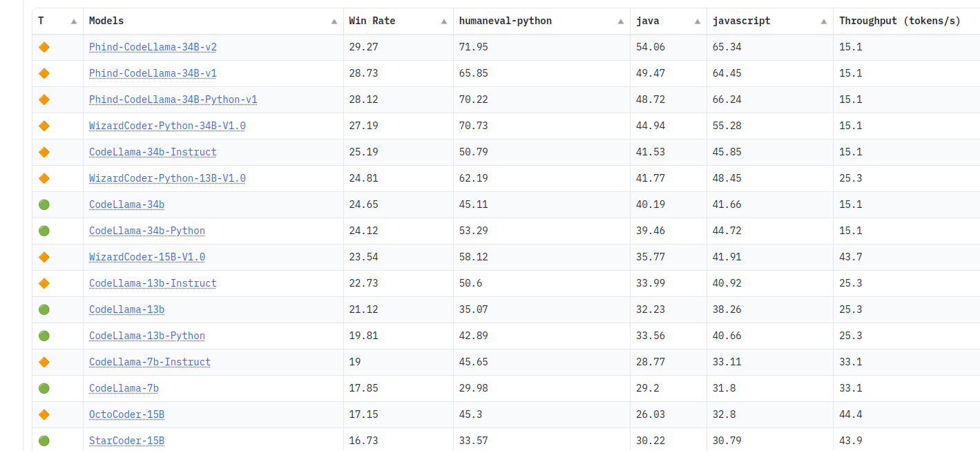Image resolution: width=980 pixels, height=451 pixels.
Task: Open the CodeLlama-34b-Instruct link
Action: tap(153, 152)
